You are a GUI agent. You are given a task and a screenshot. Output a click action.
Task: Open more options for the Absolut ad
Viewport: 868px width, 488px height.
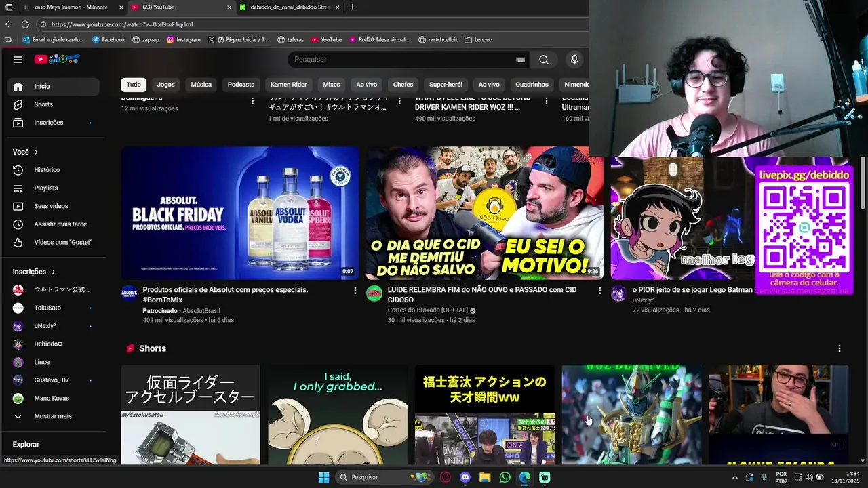(x=355, y=290)
